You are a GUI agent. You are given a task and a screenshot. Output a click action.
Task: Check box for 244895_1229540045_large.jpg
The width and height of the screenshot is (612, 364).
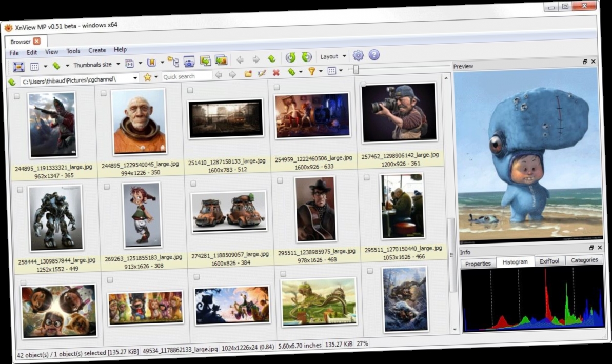click(x=104, y=93)
